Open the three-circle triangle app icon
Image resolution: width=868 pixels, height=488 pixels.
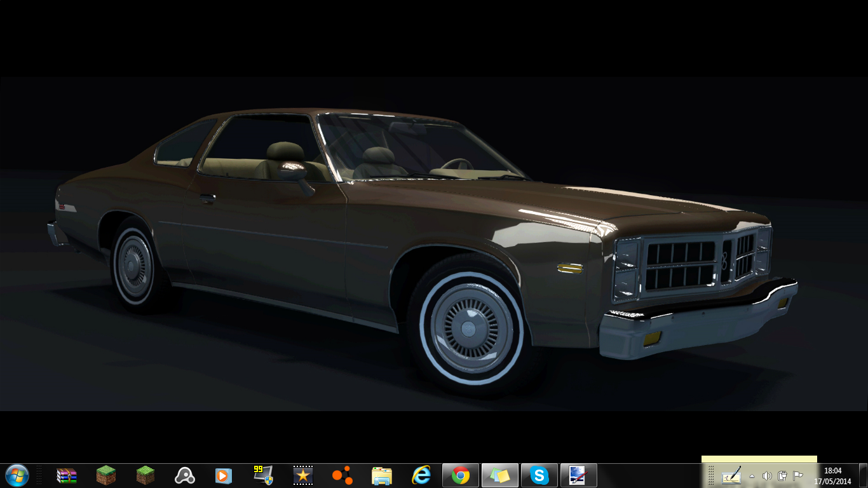click(185, 475)
